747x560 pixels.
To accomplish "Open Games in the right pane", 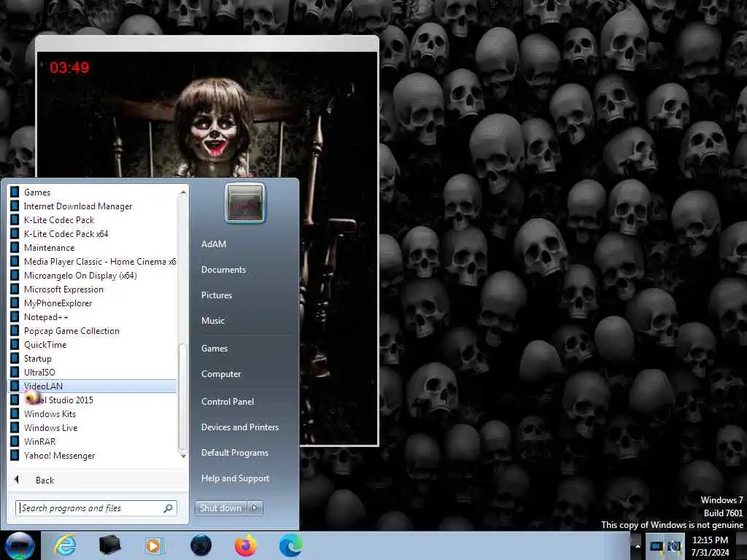I will [x=214, y=349].
